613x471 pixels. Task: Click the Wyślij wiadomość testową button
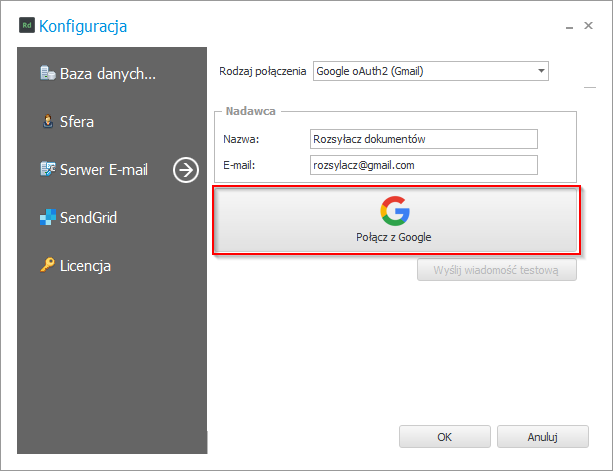click(x=496, y=270)
